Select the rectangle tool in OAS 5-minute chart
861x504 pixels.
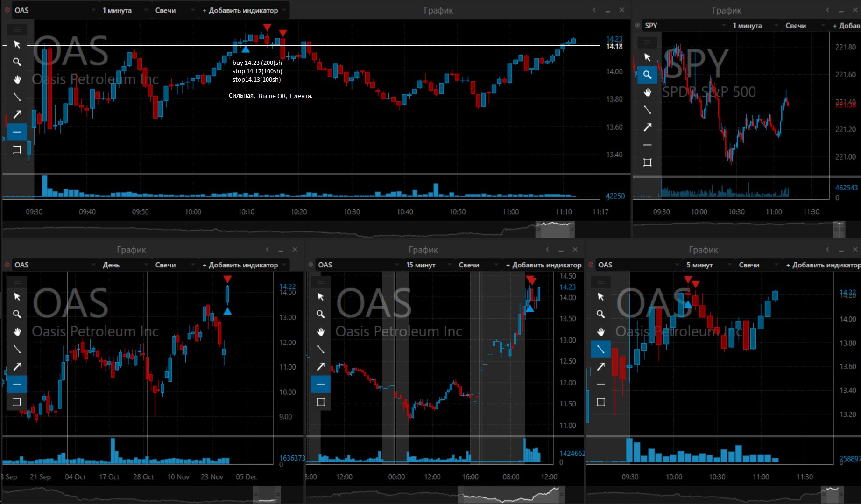pos(601,402)
